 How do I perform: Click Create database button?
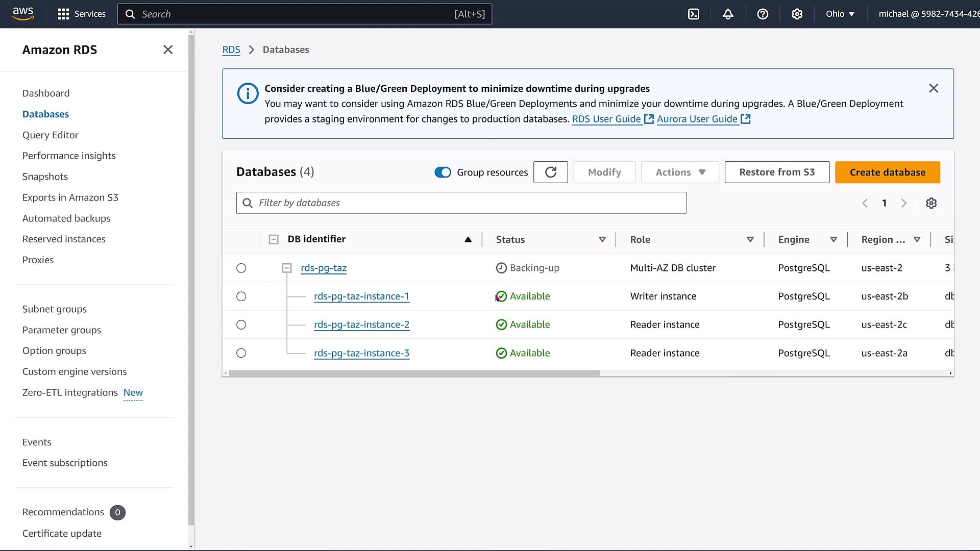point(887,172)
